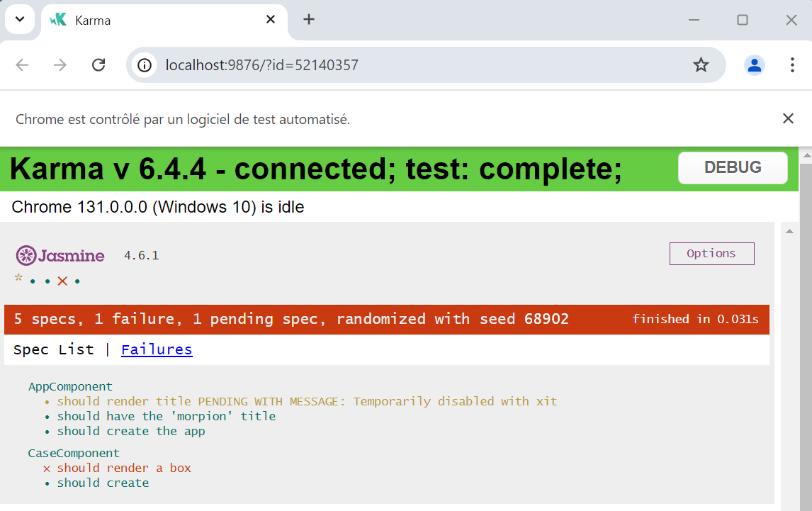Reload the Karma page

click(98, 64)
